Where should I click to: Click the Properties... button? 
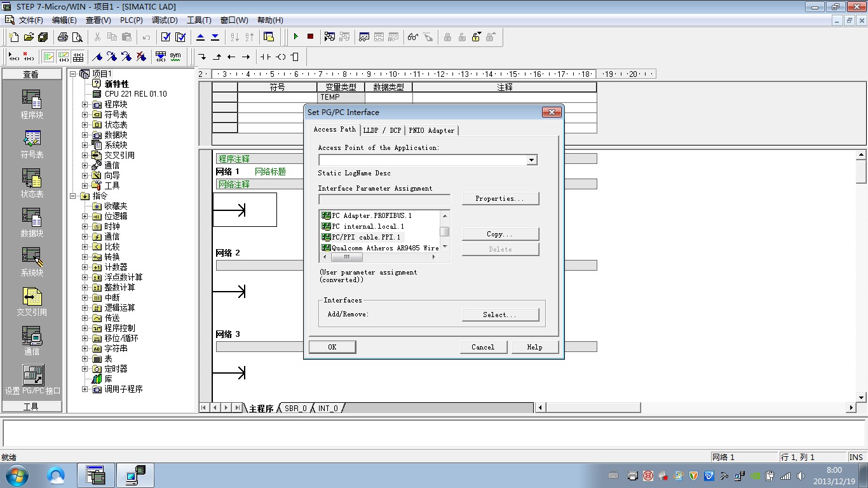click(500, 198)
